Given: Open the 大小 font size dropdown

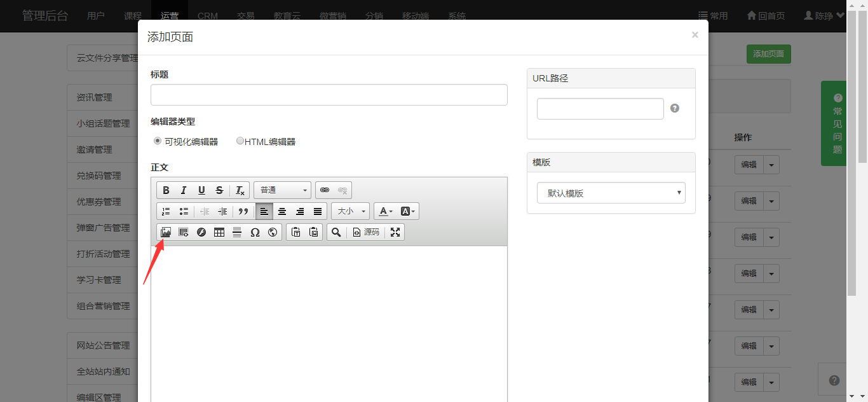Looking at the screenshot, I should (350, 211).
